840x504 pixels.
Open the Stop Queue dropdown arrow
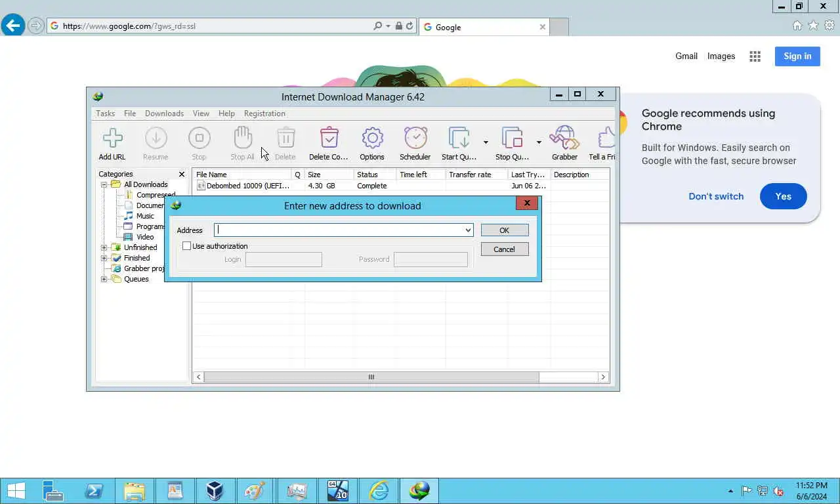tap(539, 142)
